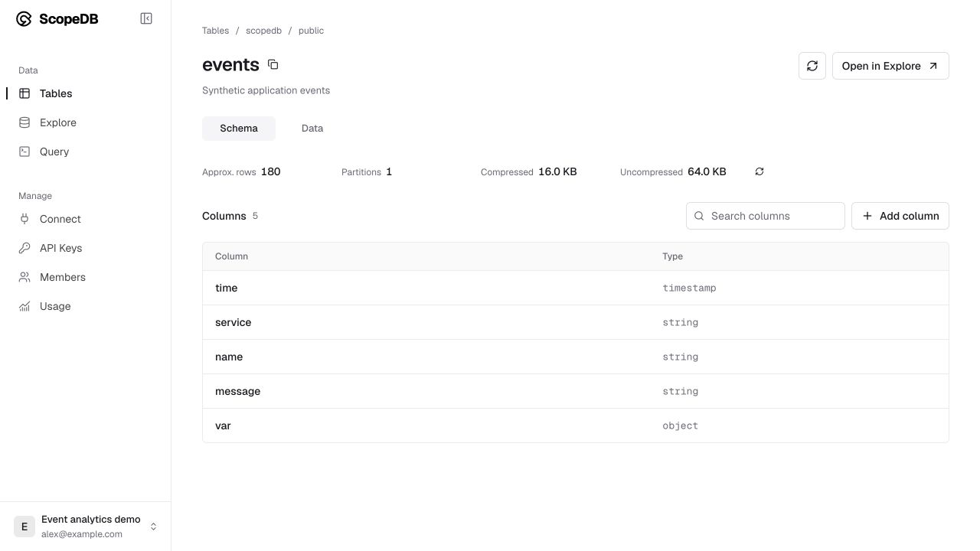Select the var column row
Viewport: 980px width, 551px height.
coord(576,425)
